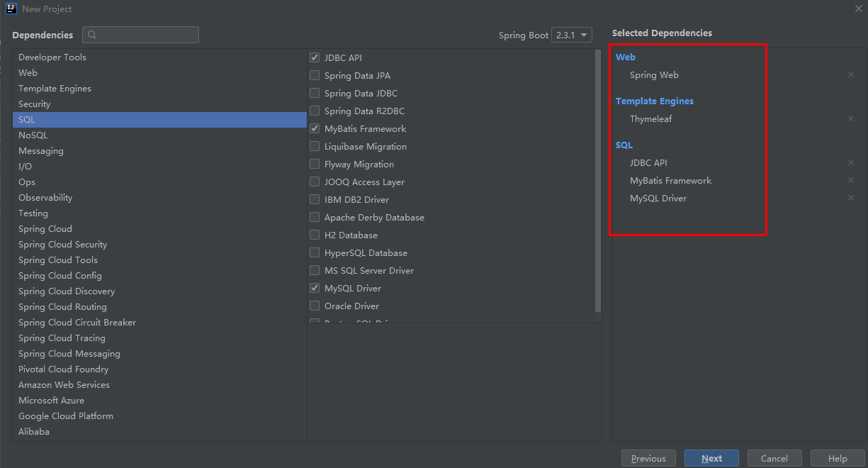
Task: Remove MySQL Driver from selected dependencies
Action: click(851, 198)
